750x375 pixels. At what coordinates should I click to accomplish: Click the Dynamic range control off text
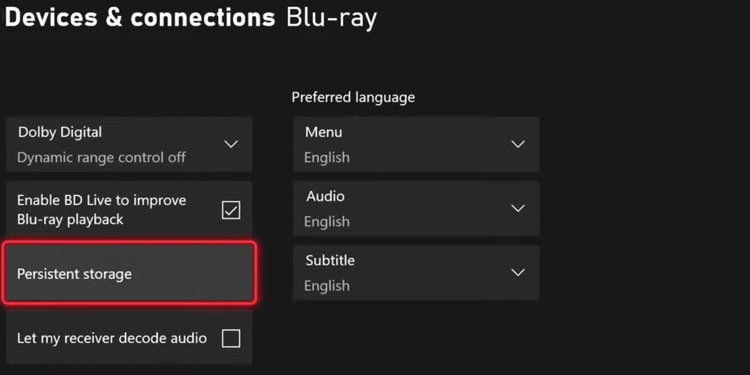[101, 157]
